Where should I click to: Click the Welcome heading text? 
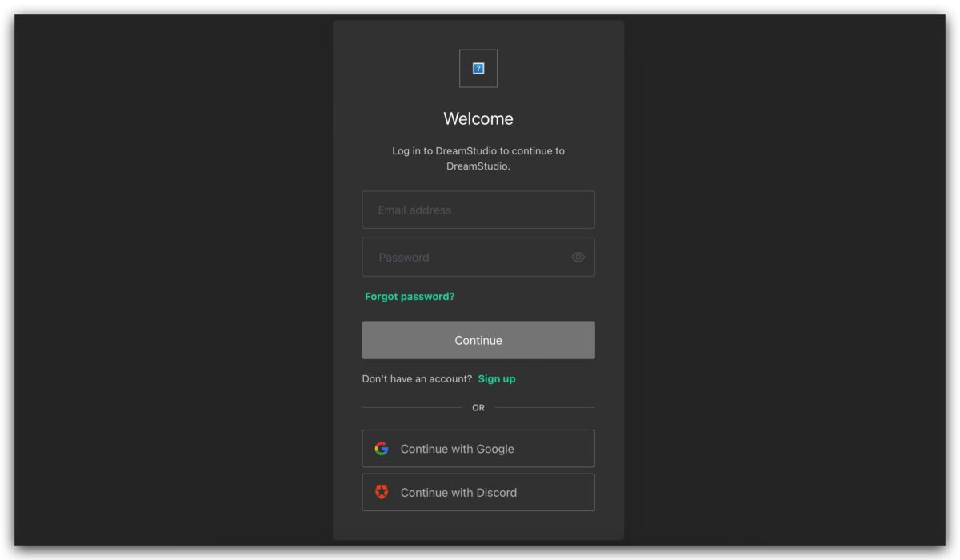tap(478, 119)
